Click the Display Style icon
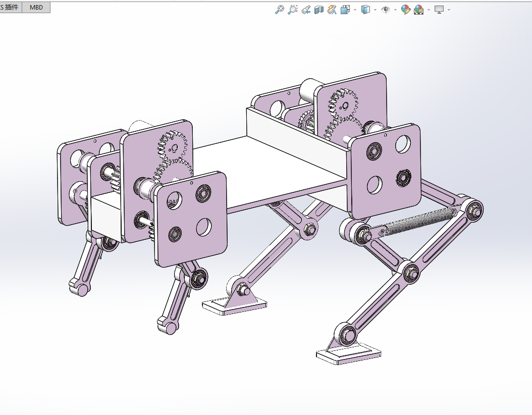 (365, 10)
